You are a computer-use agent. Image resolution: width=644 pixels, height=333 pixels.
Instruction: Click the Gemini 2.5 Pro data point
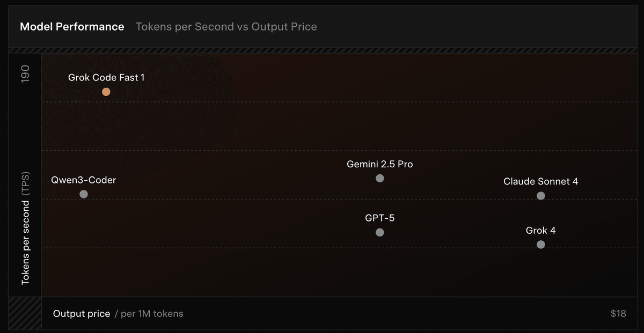[380, 179]
